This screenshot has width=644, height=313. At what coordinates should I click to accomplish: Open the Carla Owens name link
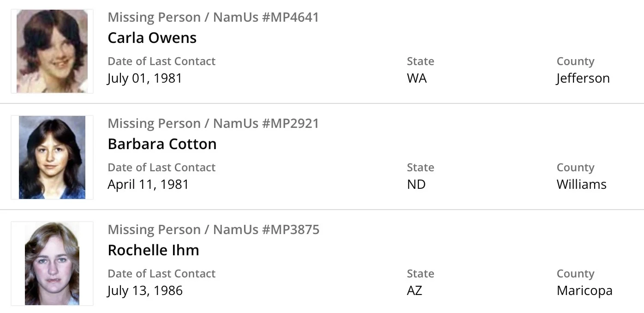point(152,38)
